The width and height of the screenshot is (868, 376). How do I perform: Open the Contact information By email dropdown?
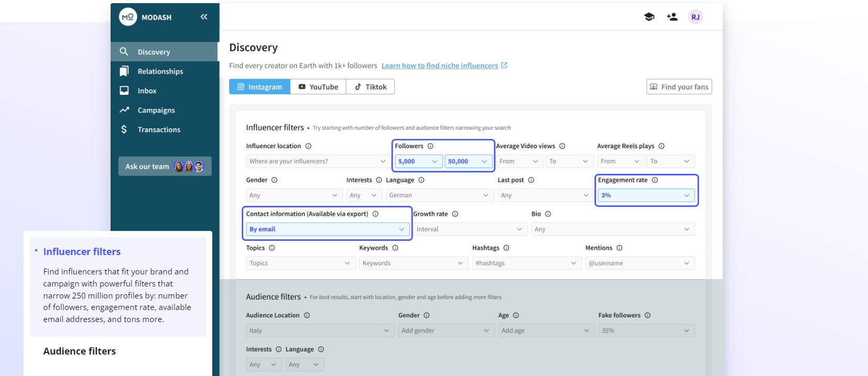328,229
